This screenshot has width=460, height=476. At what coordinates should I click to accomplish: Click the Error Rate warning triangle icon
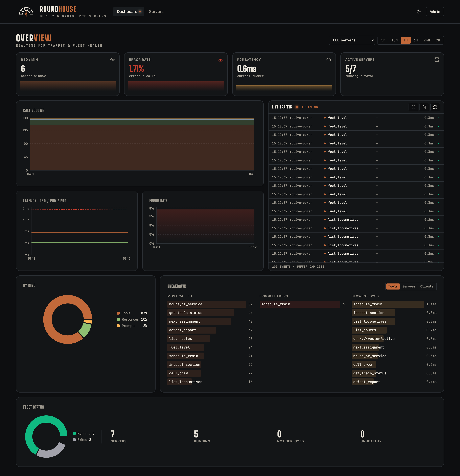221,60
